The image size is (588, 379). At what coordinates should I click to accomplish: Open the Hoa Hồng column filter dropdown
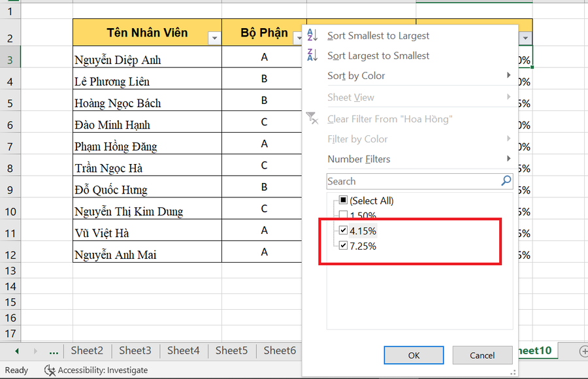(x=525, y=38)
